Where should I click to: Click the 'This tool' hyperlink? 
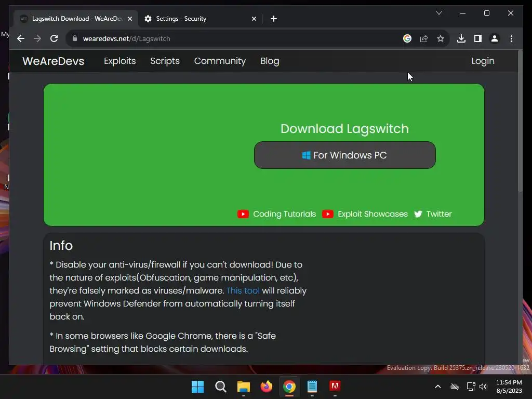[x=243, y=291]
